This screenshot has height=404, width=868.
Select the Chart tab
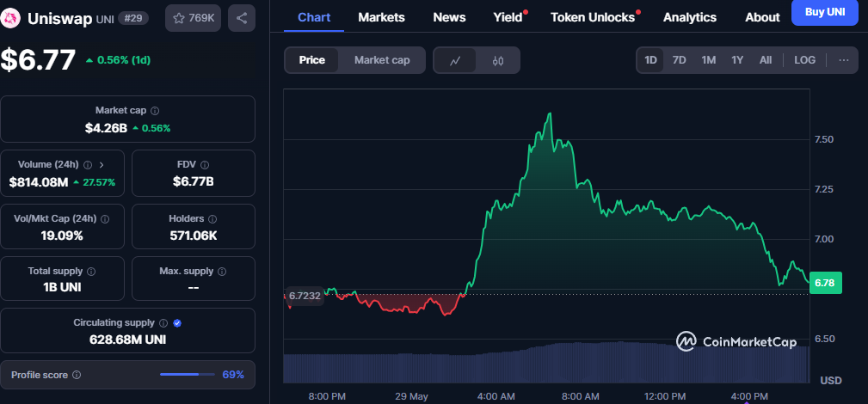(x=314, y=18)
